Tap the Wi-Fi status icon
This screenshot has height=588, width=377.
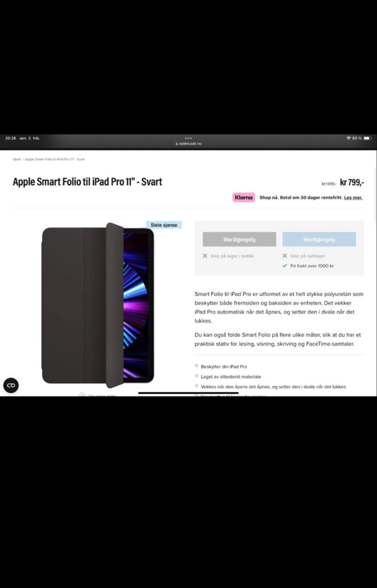pyautogui.click(x=348, y=138)
